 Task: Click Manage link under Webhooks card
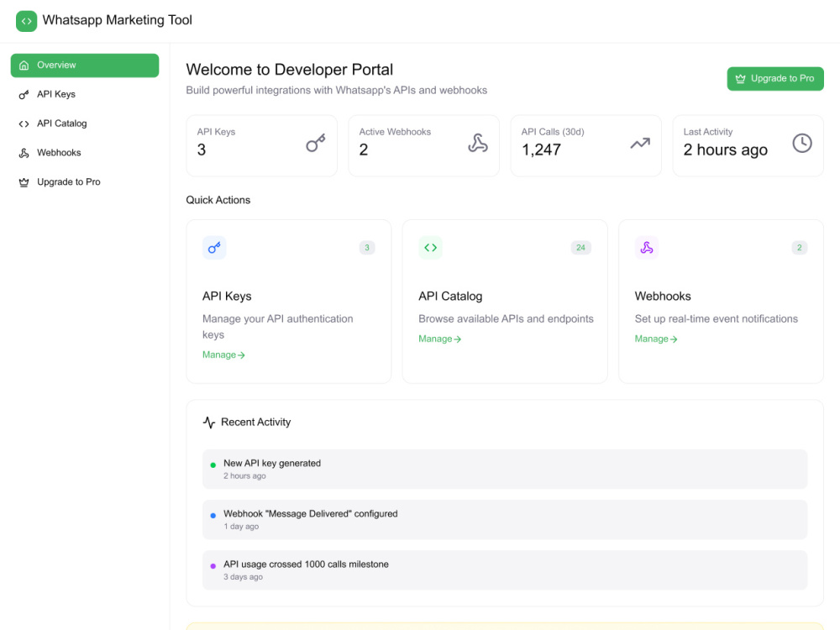[x=656, y=339]
